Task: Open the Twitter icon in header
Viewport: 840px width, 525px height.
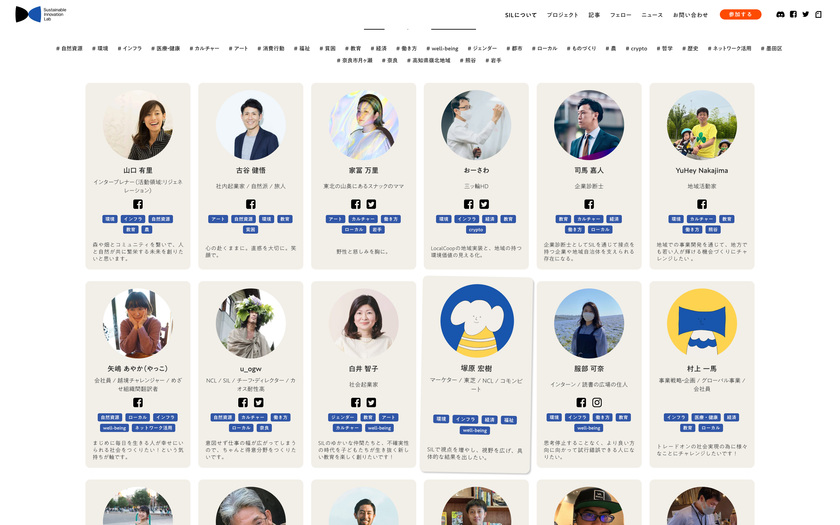Action: coord(806,14)
